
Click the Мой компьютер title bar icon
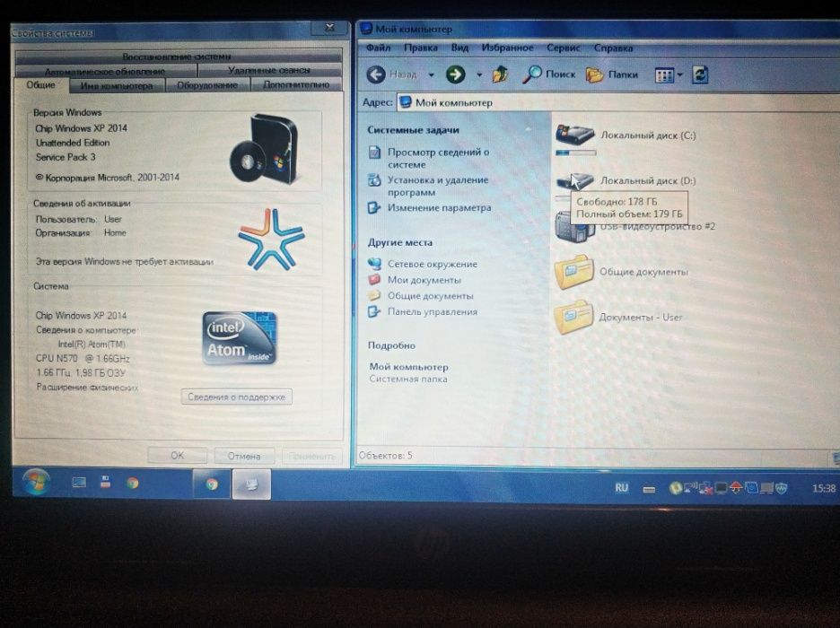[x=366, y=29]
